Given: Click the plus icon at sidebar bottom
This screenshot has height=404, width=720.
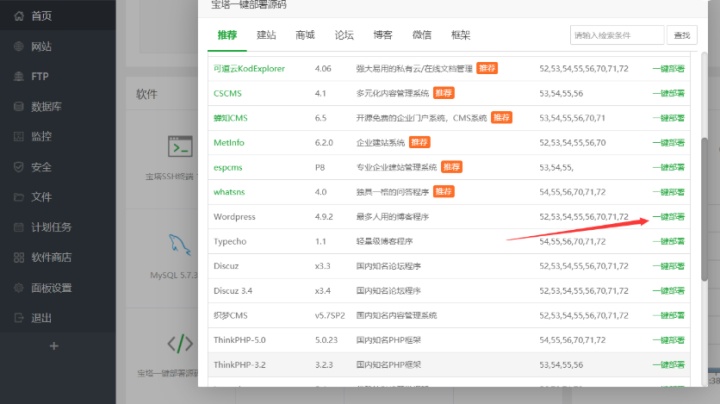Looking at the screenshot, I should tap(54, 346).
